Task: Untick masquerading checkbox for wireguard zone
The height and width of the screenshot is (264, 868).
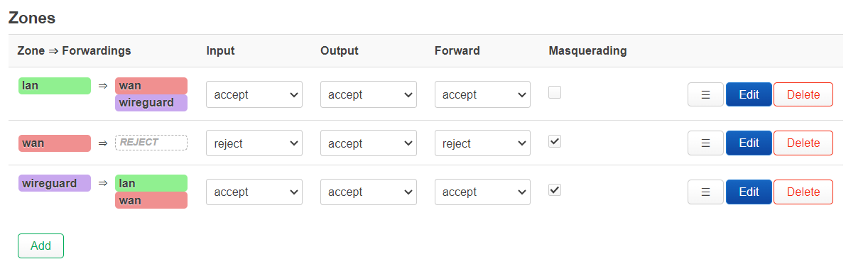Action: [x=555, y=189]
